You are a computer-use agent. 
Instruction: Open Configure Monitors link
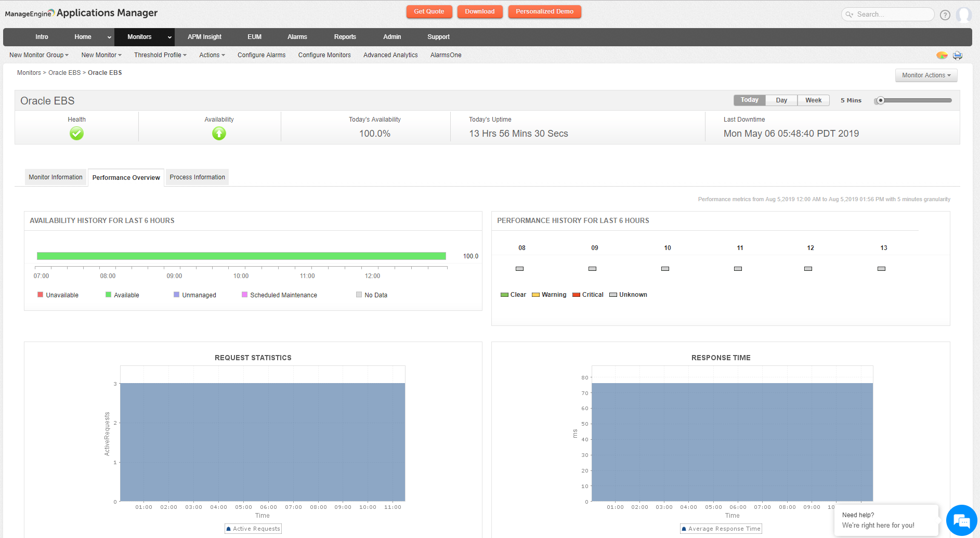click(324, 55)
